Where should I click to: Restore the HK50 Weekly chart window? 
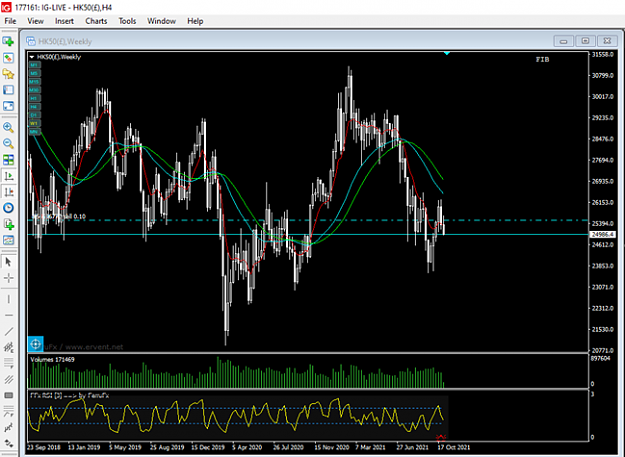(585, 41)
